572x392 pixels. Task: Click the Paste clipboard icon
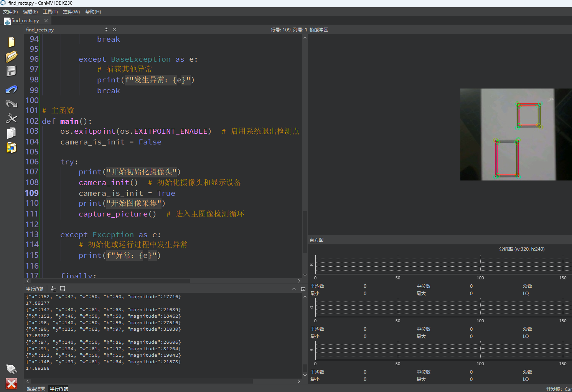[12, 148]
